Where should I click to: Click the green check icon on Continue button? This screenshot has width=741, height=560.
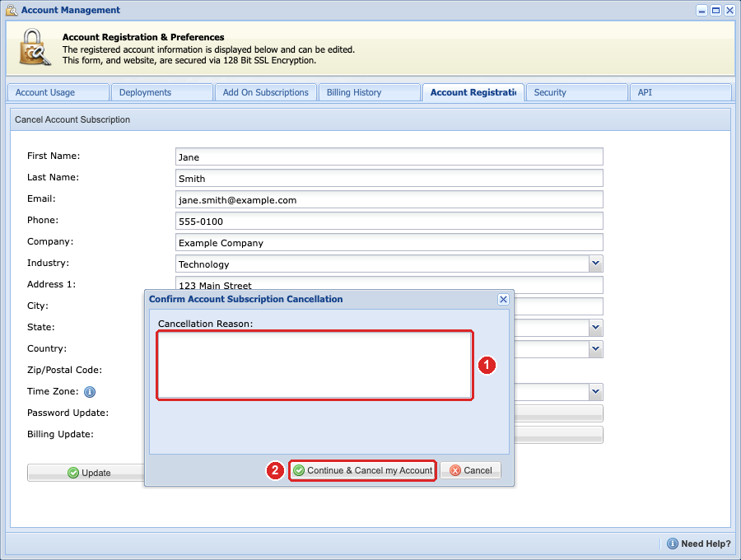[x=299, y=470]
